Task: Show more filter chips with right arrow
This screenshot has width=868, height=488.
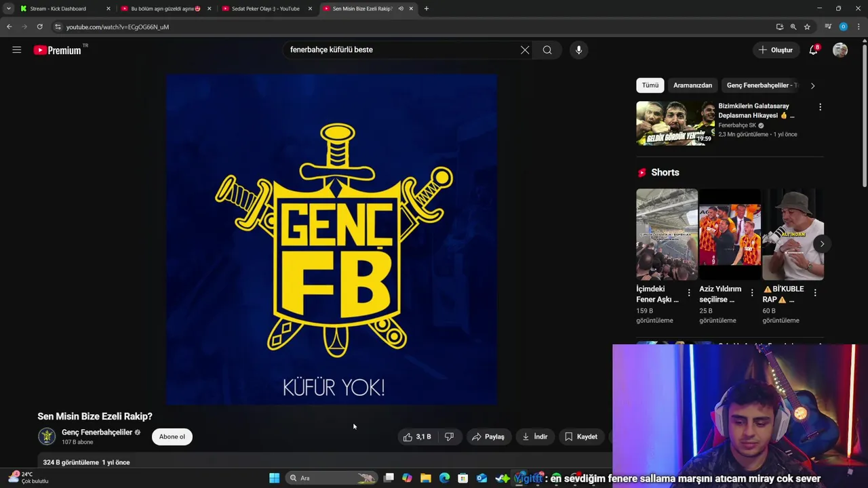Action: 812,85
